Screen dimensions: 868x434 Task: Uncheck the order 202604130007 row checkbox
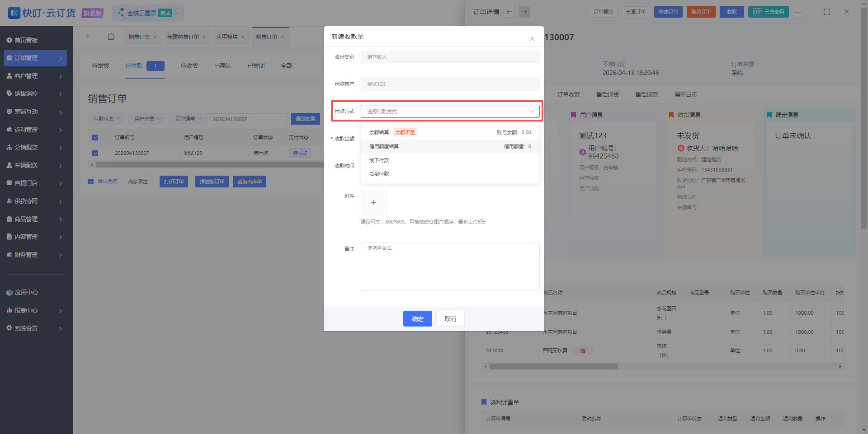pyautogui.click(x=95, y=153)
